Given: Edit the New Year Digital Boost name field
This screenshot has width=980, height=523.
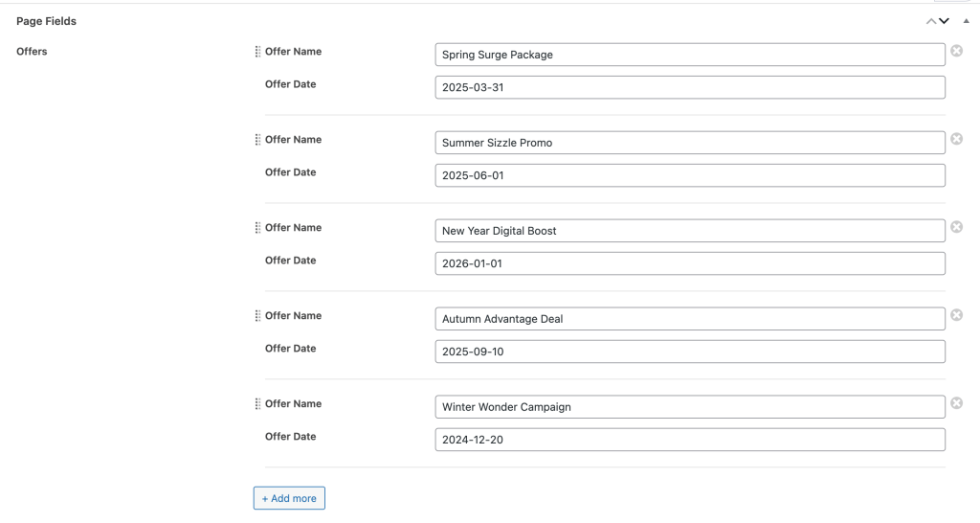Looking at the screenshot, I should (689, 231).
